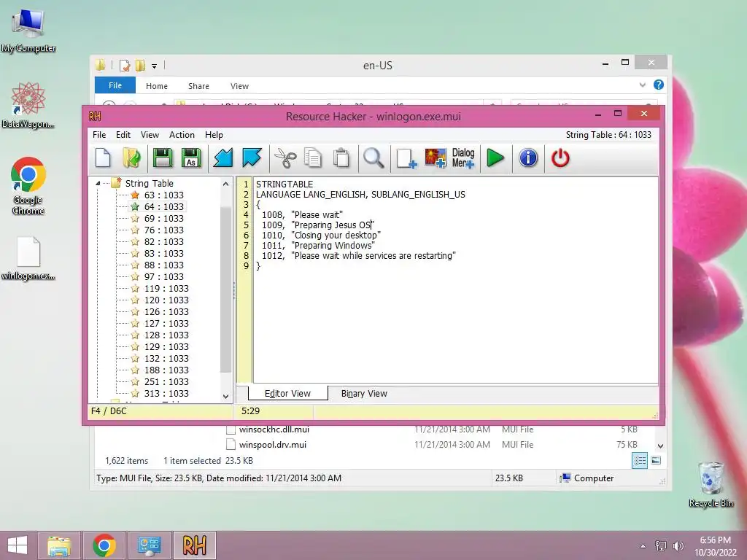
Task: Select tree item 119 : 1033
Action: 166,288
